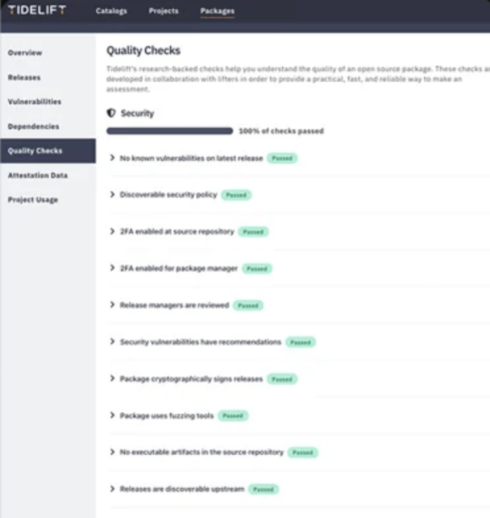Expand Discoverable security policy check

pos(112,194)
